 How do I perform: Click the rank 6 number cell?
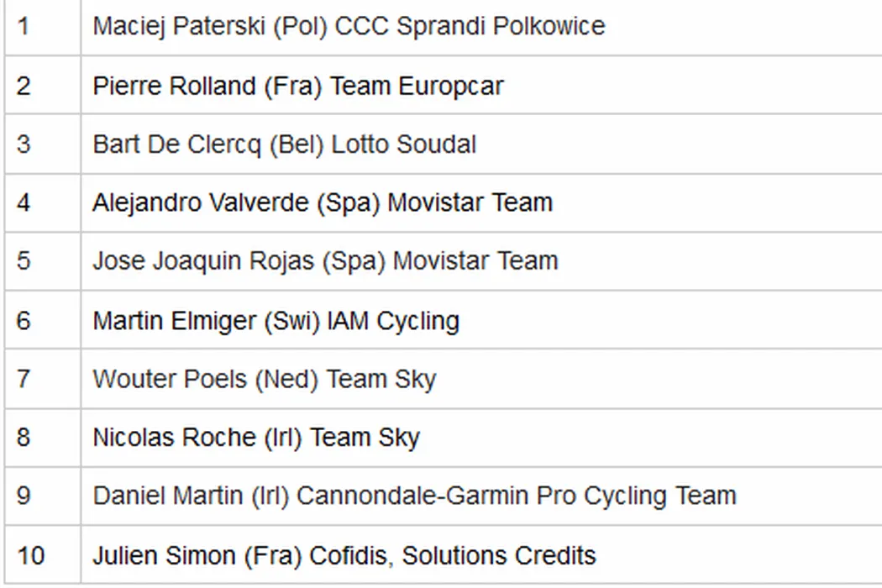point(24,320)
